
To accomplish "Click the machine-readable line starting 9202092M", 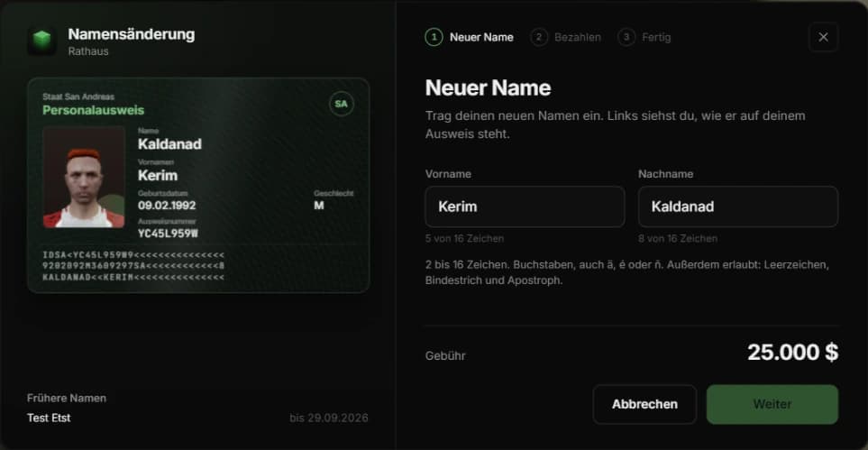I will click(x=133, y=265).
